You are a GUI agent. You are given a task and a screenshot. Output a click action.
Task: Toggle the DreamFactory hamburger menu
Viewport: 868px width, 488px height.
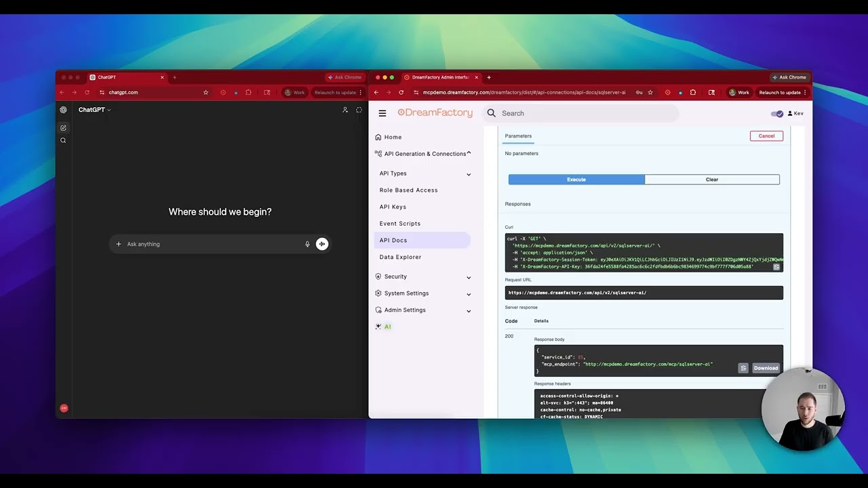tap(382, 113)
